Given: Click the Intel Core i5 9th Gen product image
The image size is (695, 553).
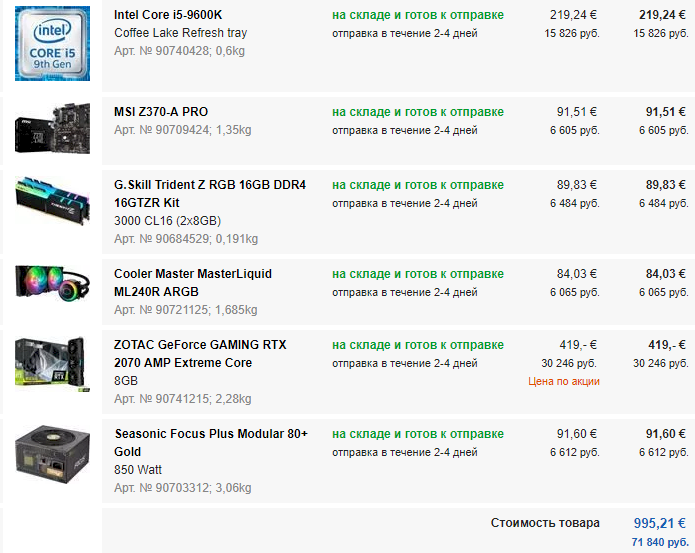Looking at the screenshot, I should pyautogui.click(x=52, y=43).
